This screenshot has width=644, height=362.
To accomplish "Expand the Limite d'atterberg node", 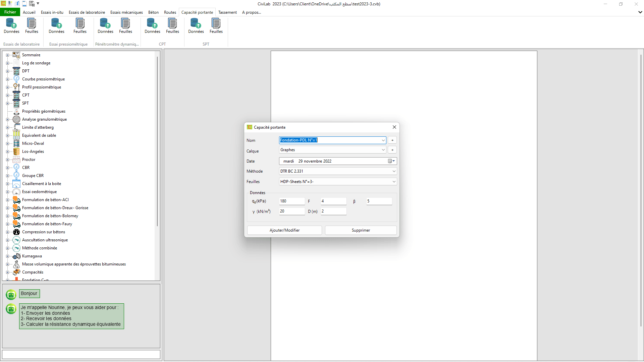I will point(7,127).
